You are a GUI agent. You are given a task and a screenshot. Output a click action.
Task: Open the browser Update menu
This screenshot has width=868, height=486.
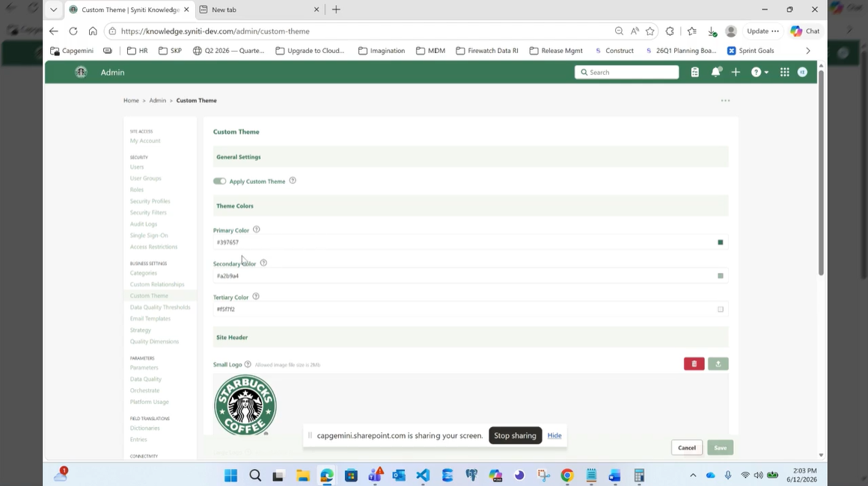click(x=762, y=31)
